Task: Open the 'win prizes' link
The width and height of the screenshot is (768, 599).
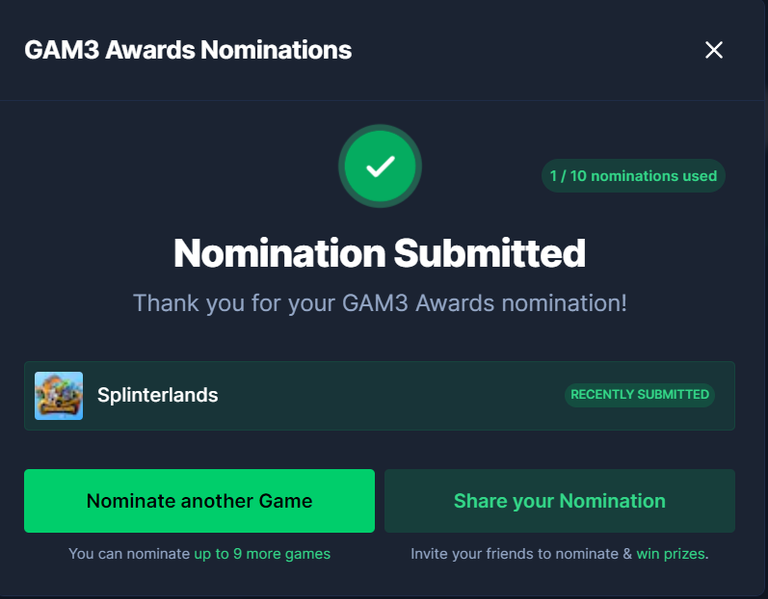Action: [x=671, y=554]
